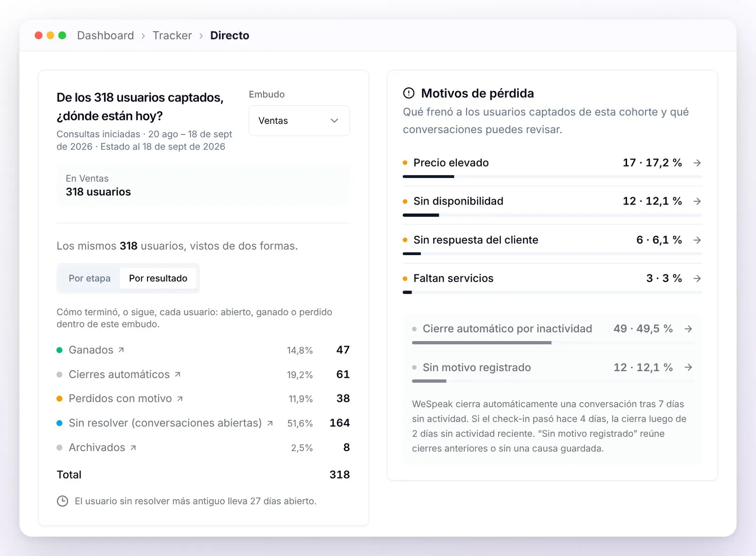The height and width of the screenshot is (556, 756).
Task: Open arrow for Precio elevado row
Action: 697,163
